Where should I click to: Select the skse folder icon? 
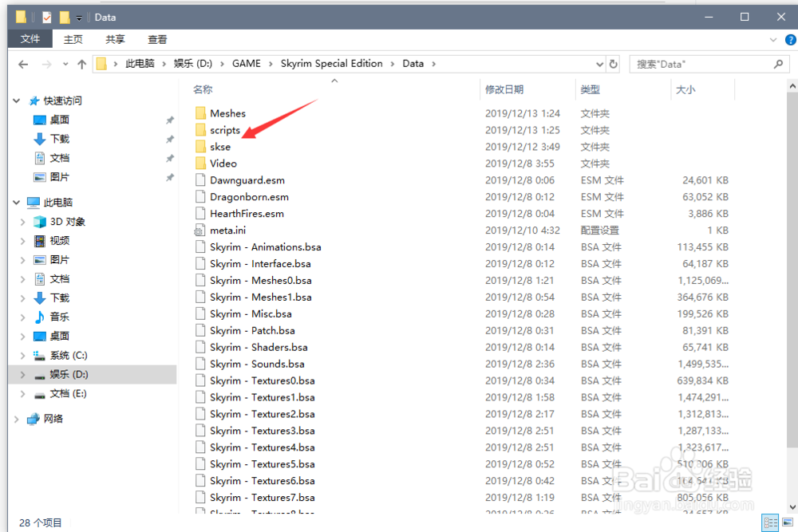[200, 147]
